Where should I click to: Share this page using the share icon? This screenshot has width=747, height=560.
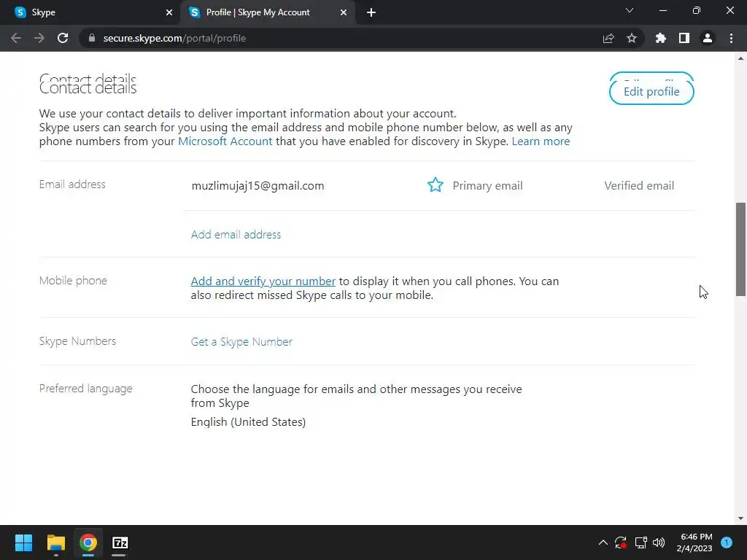(608, 38)
